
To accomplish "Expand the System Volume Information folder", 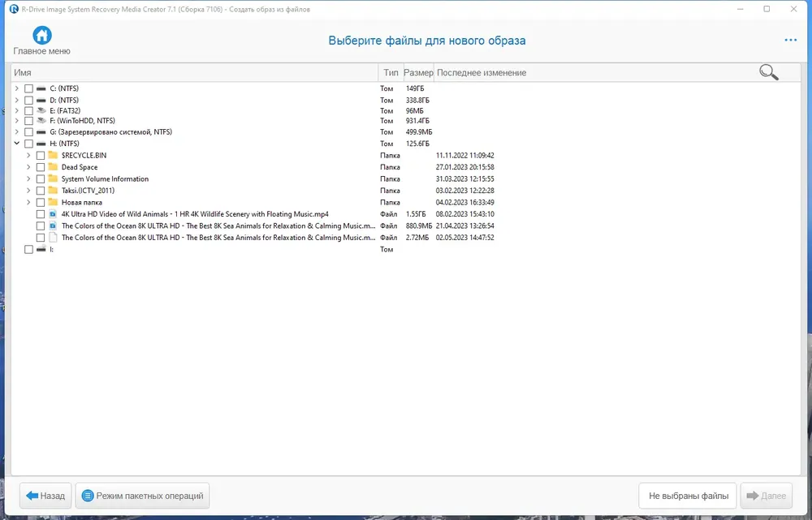I will click(x=28, y=178).
